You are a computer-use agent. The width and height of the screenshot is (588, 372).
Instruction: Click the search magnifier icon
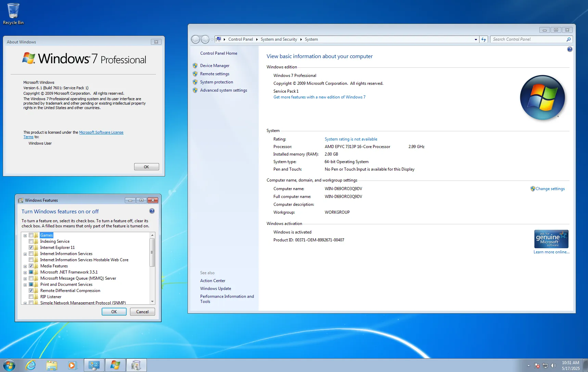(568, 39)
